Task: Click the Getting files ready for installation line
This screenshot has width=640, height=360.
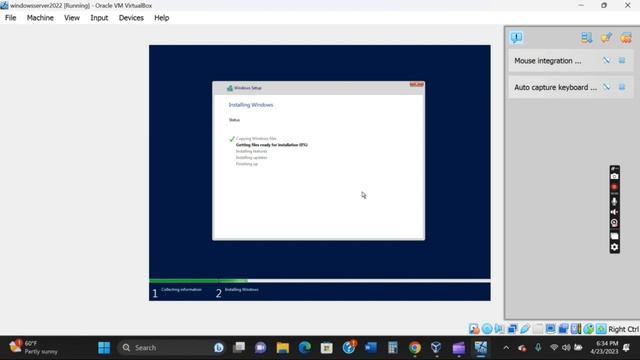Action: pos(272,145)
